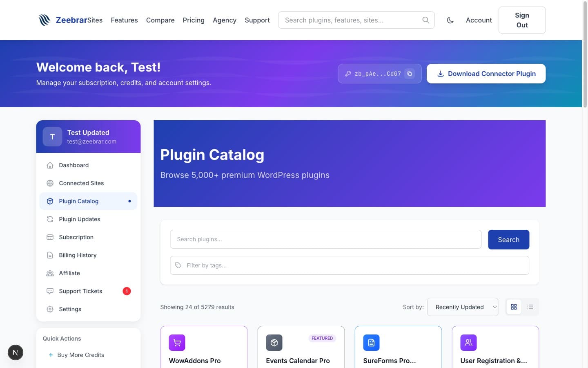
Task: Click the SureForms Pro document icon
Action: pos(371,343)
